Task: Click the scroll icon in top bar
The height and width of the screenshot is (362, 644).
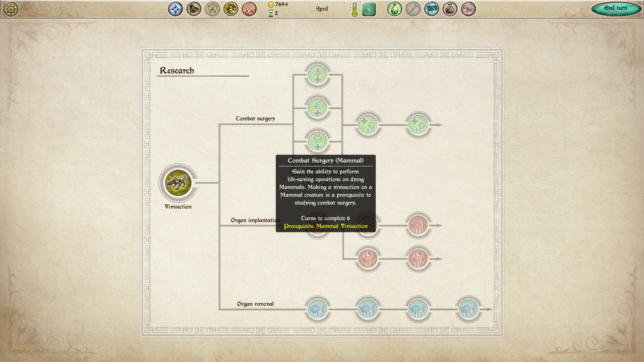Action: (468, 9)
